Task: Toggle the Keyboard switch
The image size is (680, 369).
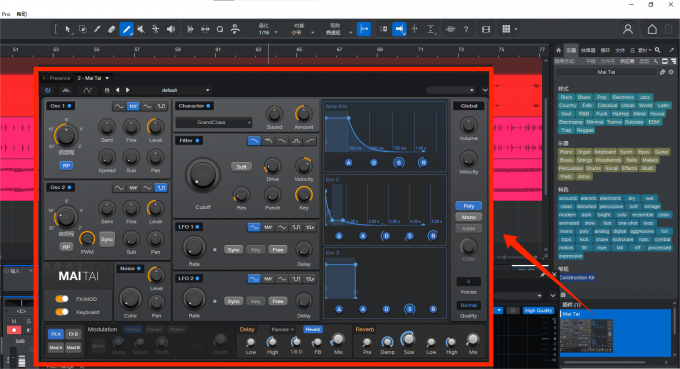Action: point(62,312)
